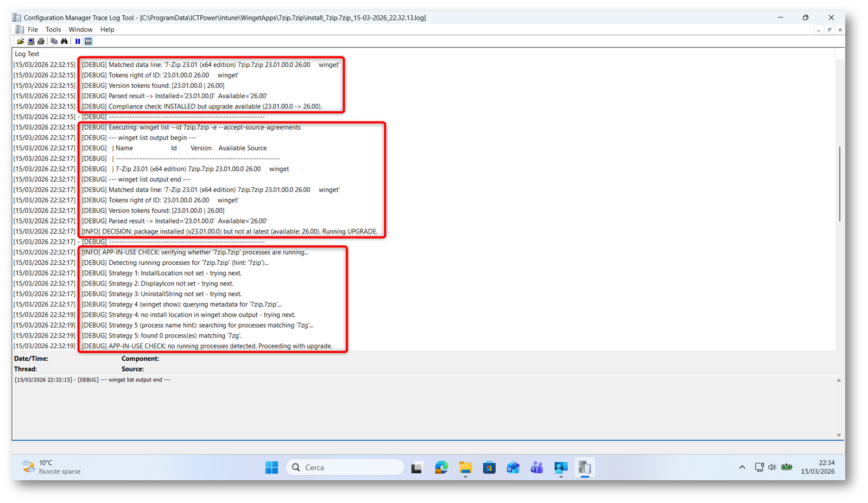Open the weather widget showing 10°C

tap(51, 467)
